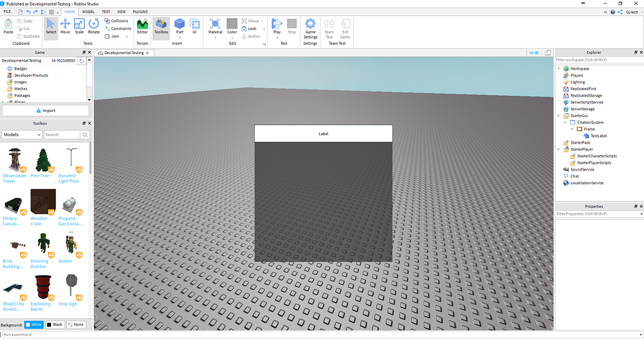
Task: Open Game Settings
Action: click(310, 29)
